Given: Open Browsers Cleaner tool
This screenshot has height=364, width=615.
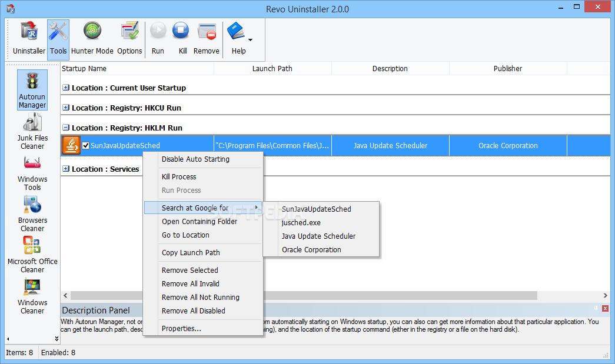Looking at the screenshot, I should (32, 214).
